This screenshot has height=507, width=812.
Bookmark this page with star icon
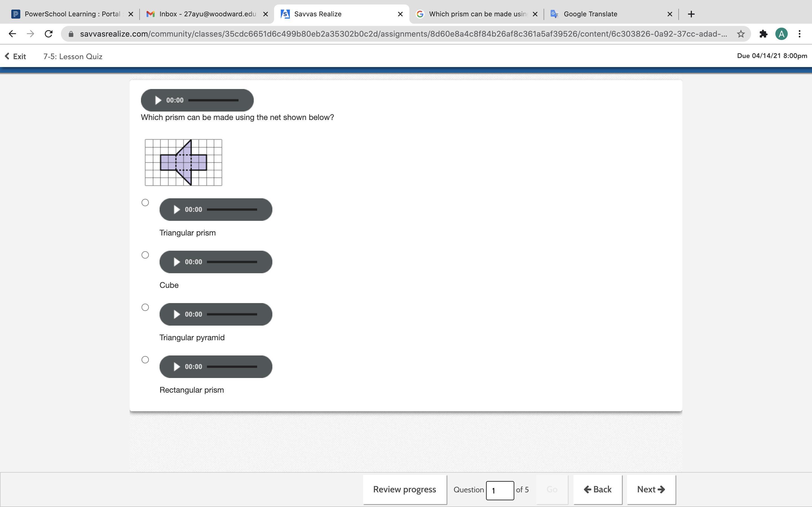coord(741,34)
